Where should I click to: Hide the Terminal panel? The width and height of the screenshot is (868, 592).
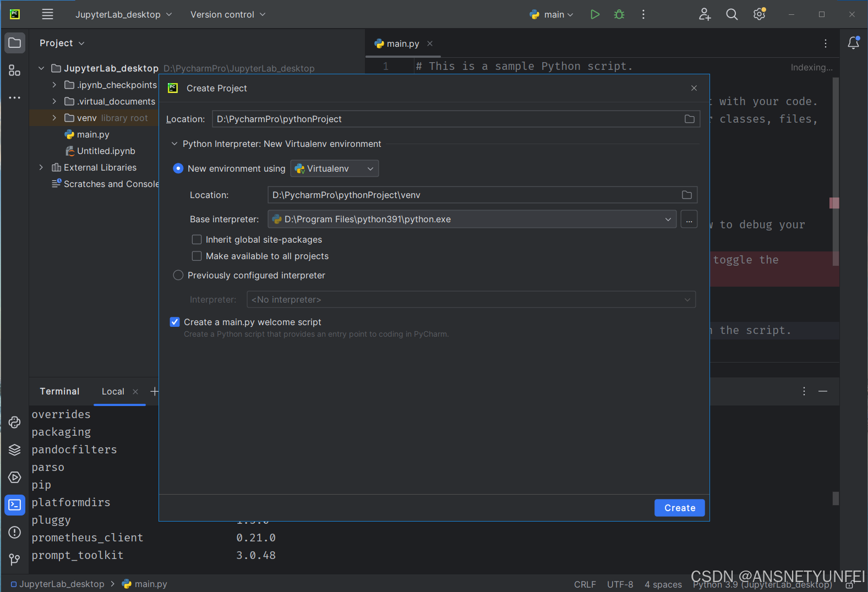(823, 391)
